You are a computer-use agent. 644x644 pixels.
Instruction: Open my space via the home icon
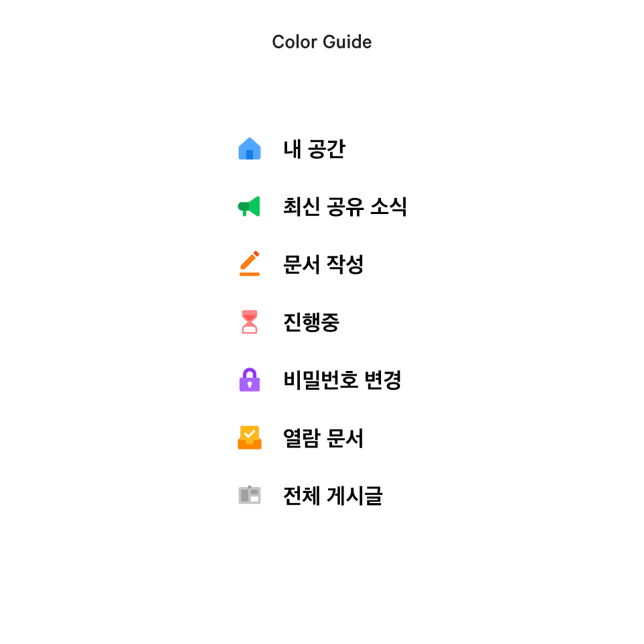click(250, 149)
